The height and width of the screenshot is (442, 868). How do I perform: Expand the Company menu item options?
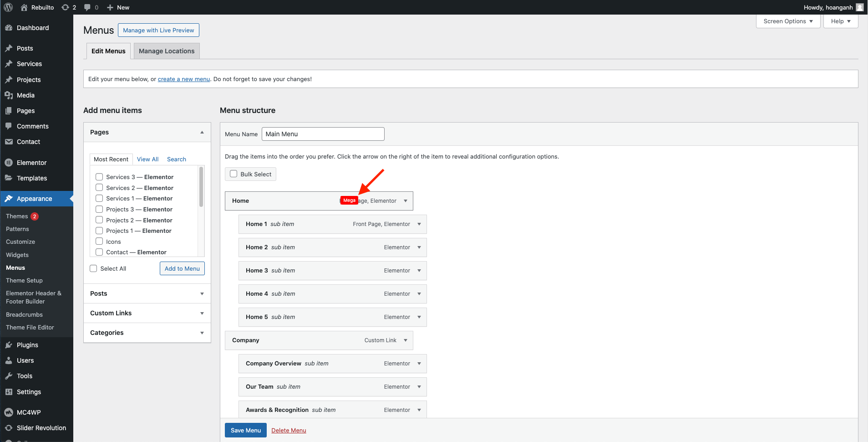coord(405,340)
